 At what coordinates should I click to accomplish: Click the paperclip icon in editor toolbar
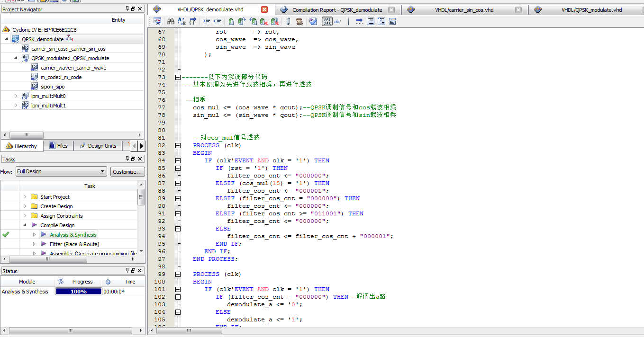(x=288, y=21)
